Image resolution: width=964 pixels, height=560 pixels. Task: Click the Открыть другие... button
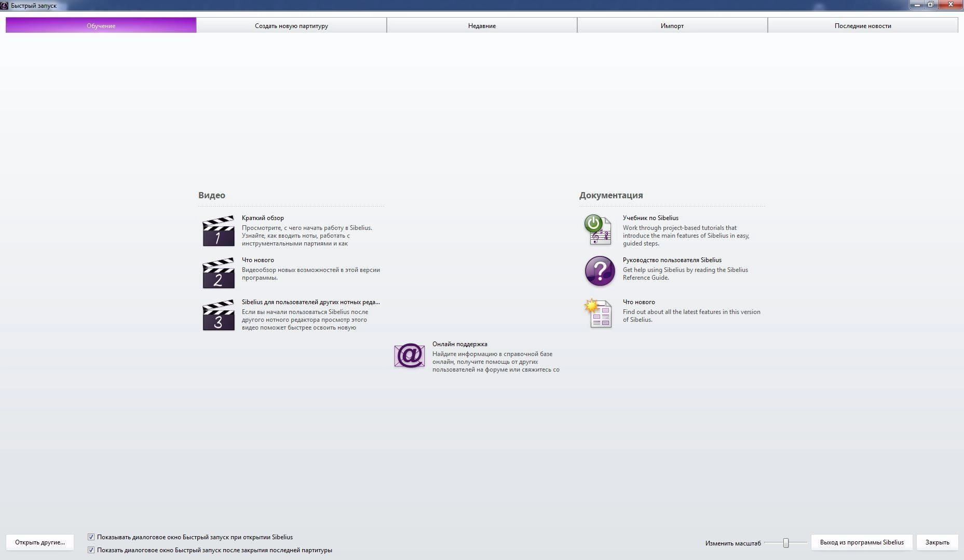pyautogui.click(x=40, y=542)
